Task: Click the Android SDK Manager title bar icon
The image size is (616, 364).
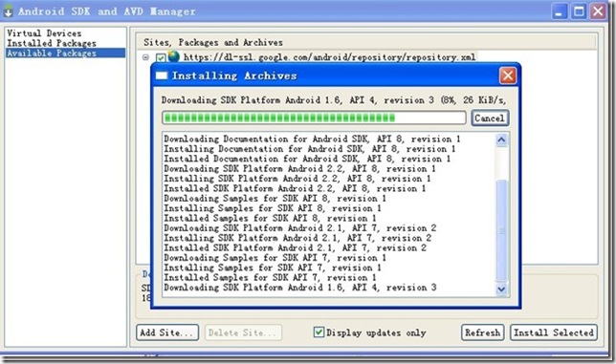Action: 9,11
